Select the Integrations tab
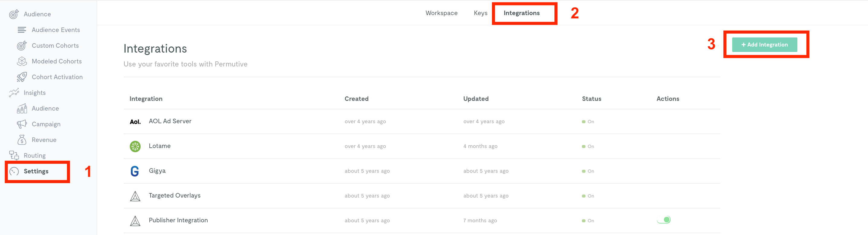 [x=522, y=13]
